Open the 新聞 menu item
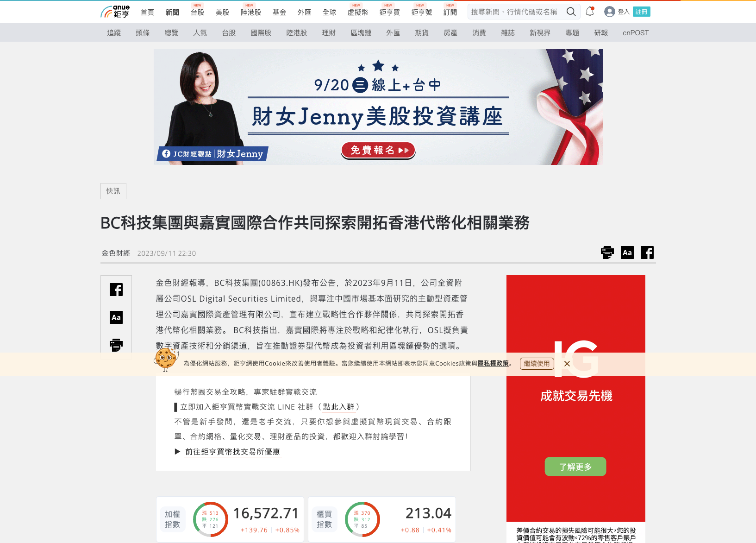 click(x=173, y=13)
